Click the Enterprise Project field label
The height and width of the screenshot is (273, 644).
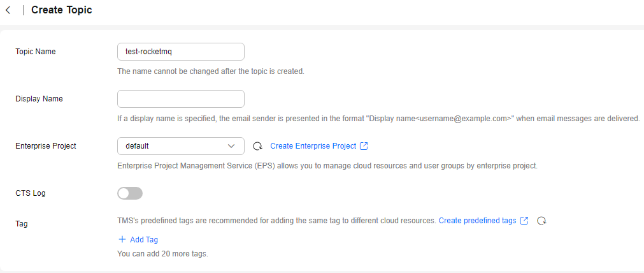[46, 146]
